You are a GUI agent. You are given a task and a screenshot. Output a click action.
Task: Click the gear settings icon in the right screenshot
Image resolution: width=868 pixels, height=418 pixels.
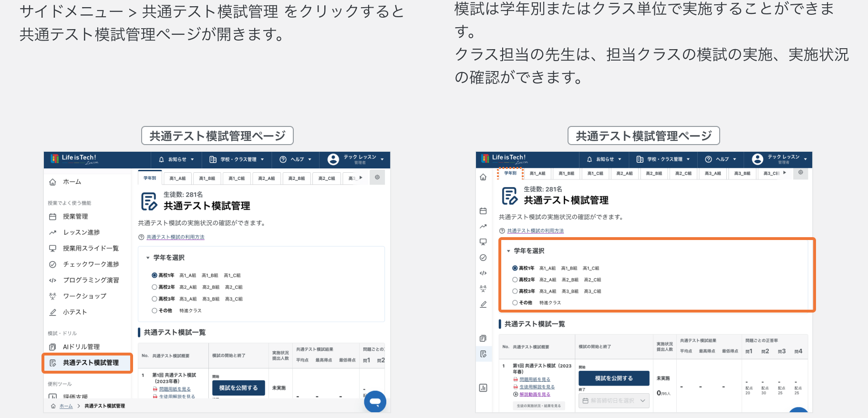point(801,173)
